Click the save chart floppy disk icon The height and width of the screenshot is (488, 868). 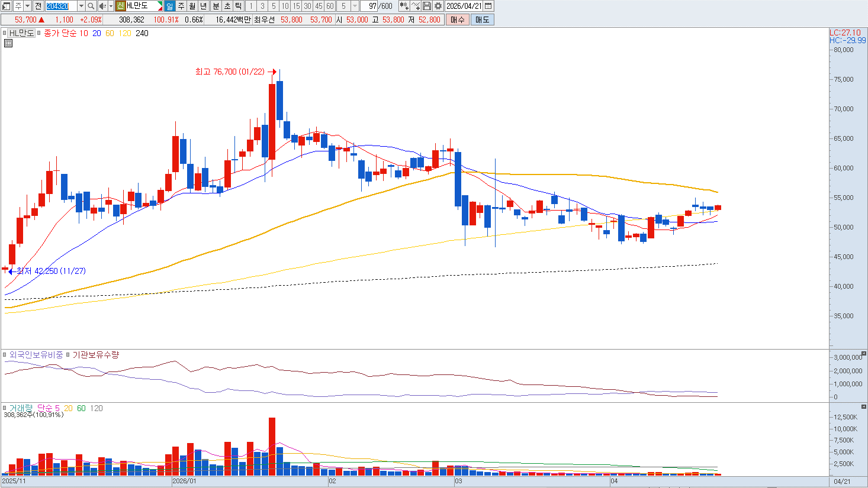point(427,6)
